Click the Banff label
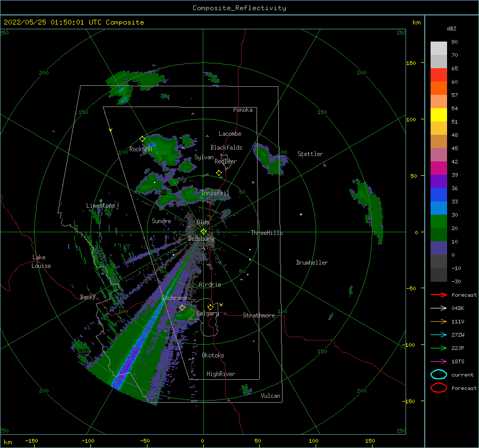Image resolution: width=479 pixels, height=448 pixels. point(88,297)
